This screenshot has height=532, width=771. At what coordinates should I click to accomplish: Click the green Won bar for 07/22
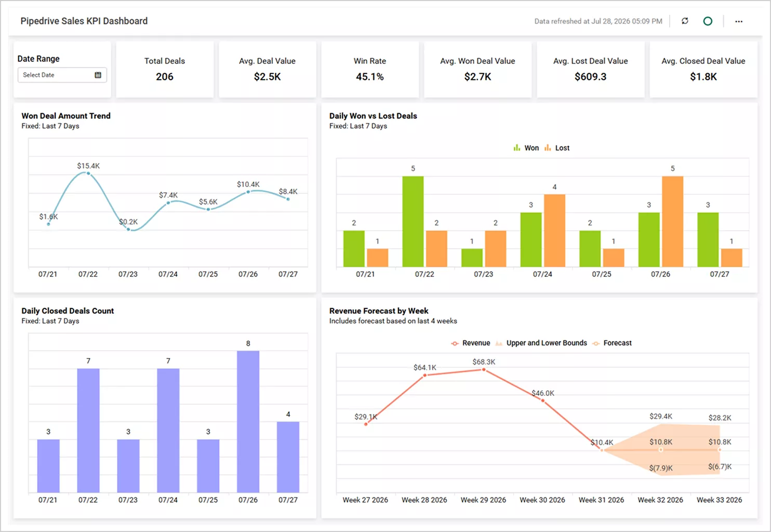pos(413,222)
